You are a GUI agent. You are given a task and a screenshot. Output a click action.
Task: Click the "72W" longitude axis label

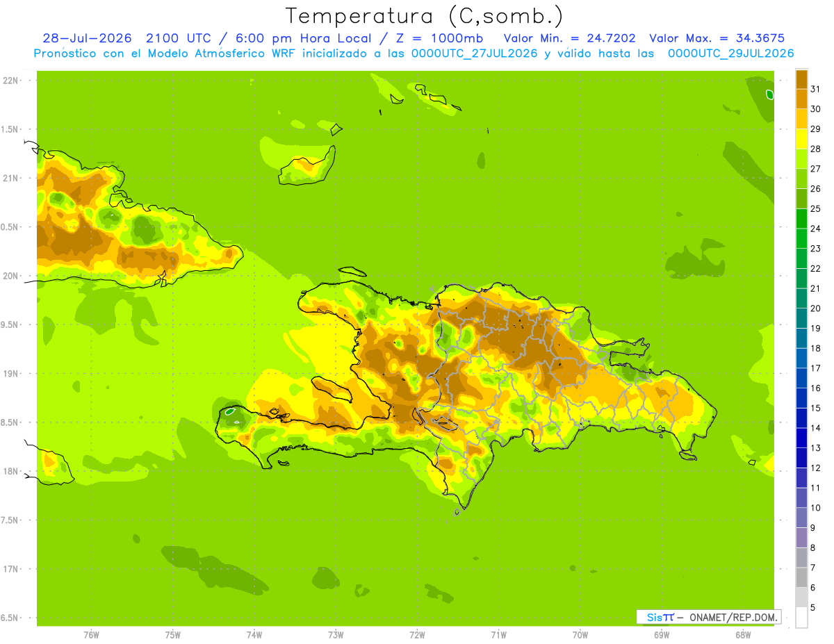coord(418,635)
